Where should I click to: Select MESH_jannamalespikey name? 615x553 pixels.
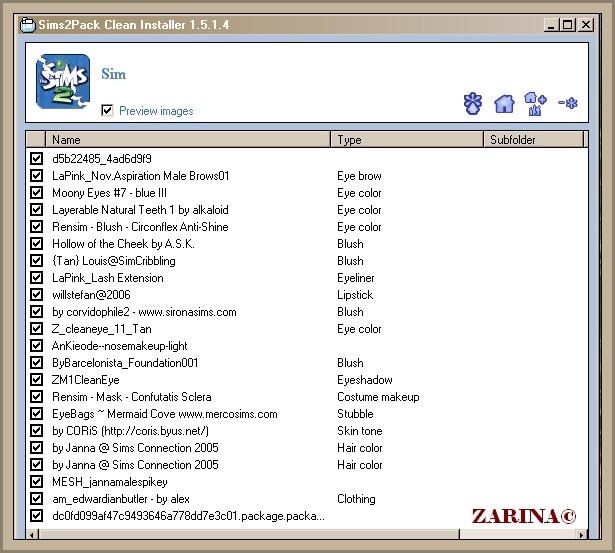click(x=110, y=482)
